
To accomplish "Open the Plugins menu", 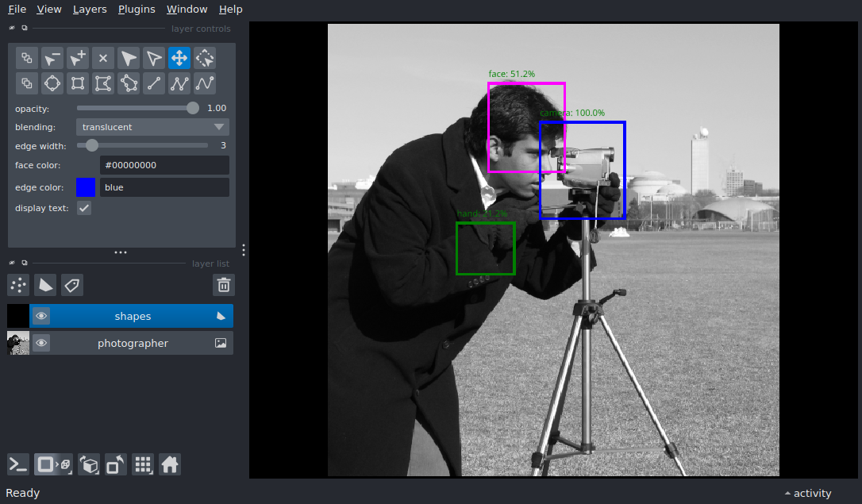I will click(137, 10).
